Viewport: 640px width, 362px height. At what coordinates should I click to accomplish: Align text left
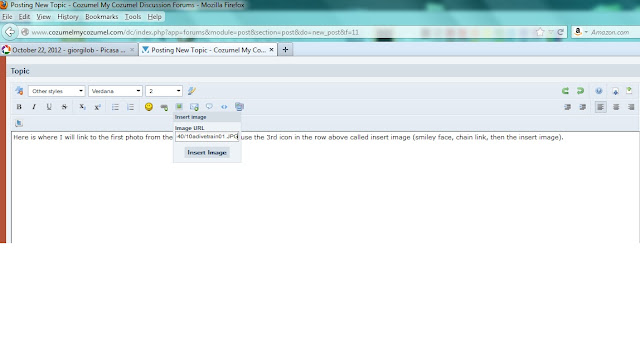point(600,107)
